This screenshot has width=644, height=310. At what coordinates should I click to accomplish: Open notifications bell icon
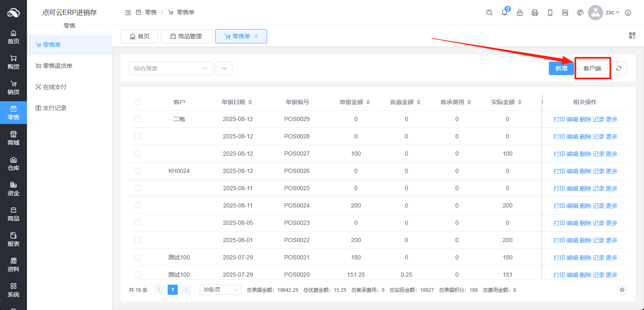[x=504, y=13]
